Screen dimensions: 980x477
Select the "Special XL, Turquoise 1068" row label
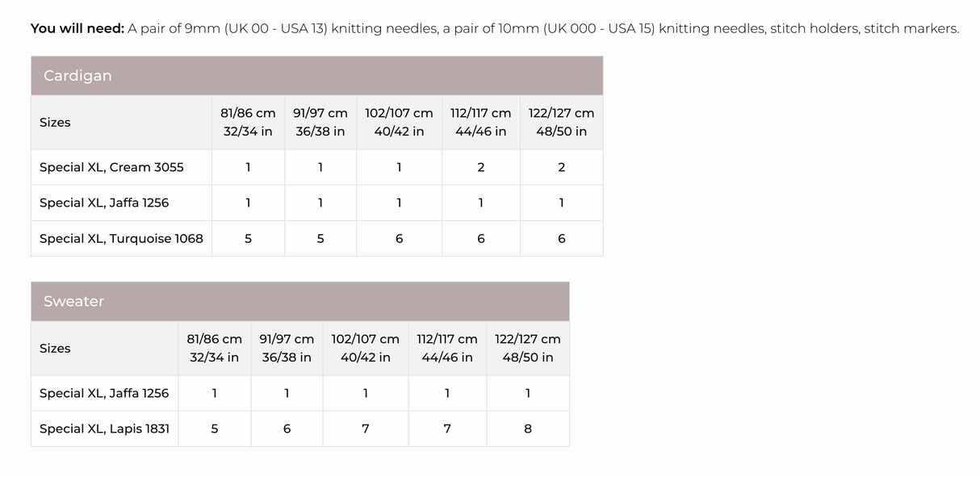(x=121, y=239)
